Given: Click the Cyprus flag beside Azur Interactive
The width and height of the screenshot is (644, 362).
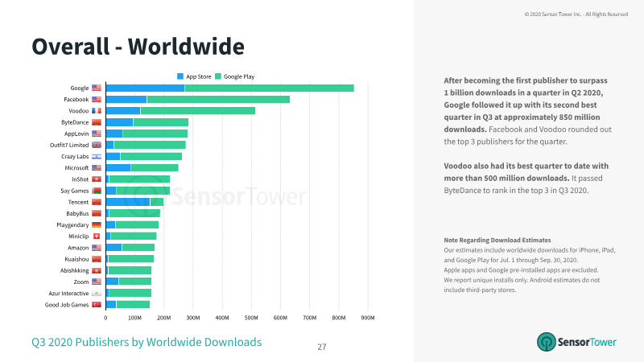Looking at the screenshot, I should point(97,293).
